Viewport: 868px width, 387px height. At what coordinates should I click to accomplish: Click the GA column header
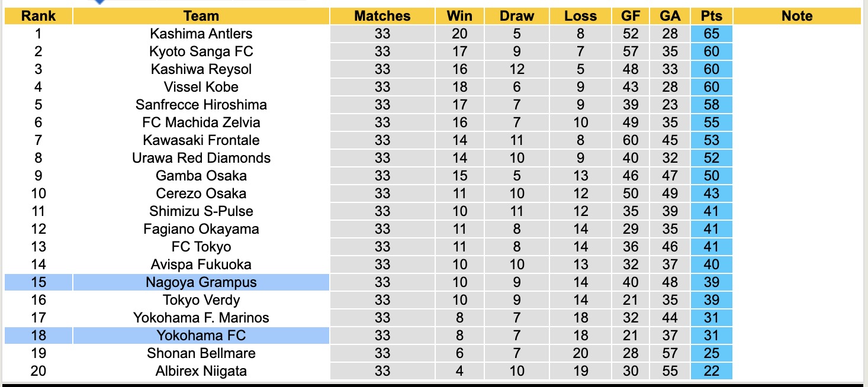[x=670, y=16]
